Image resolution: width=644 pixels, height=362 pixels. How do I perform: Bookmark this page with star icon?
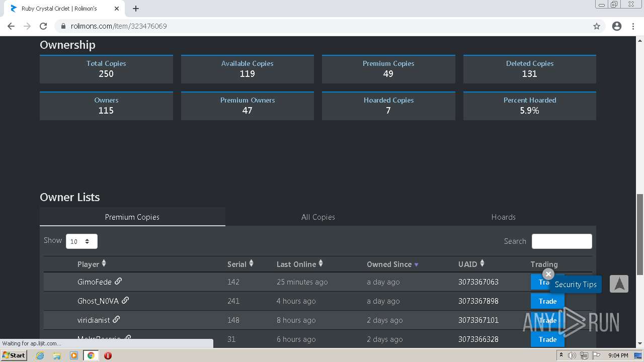[597, 26]
